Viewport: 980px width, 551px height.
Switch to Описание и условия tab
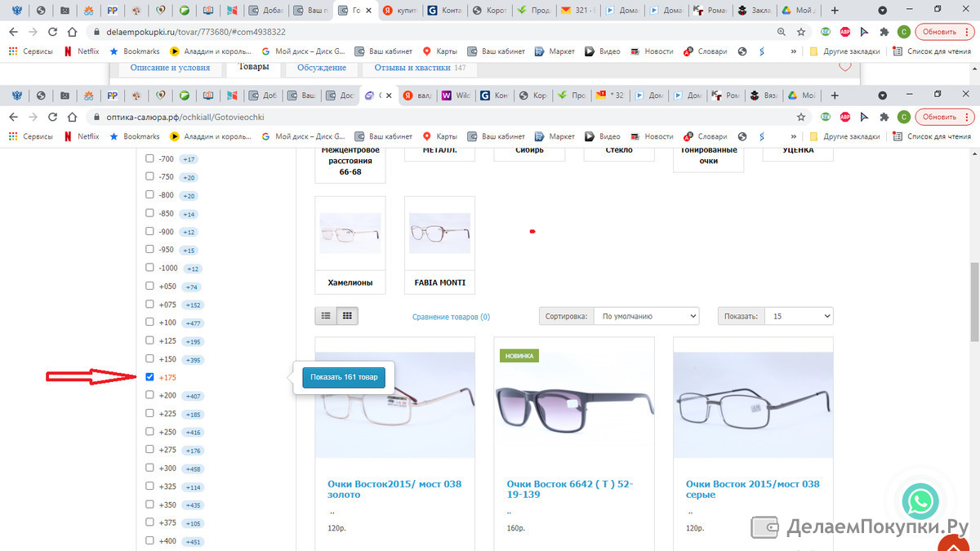point(170,69)
